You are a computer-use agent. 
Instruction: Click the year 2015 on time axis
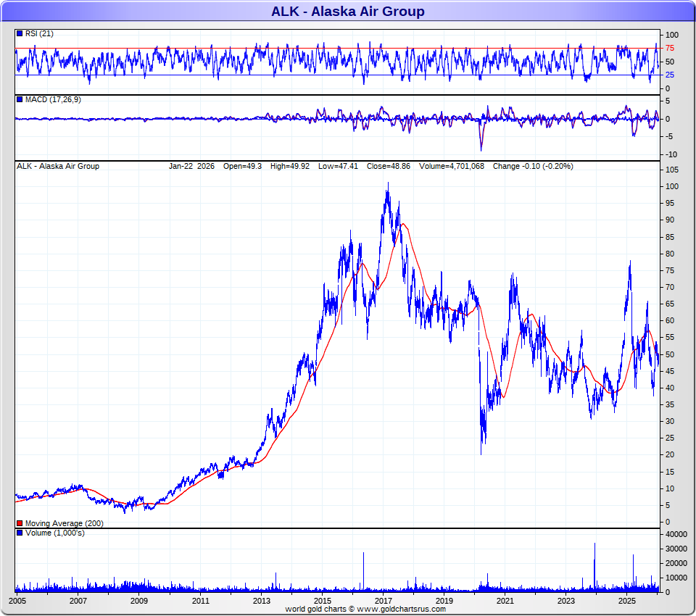pos(322,601)
